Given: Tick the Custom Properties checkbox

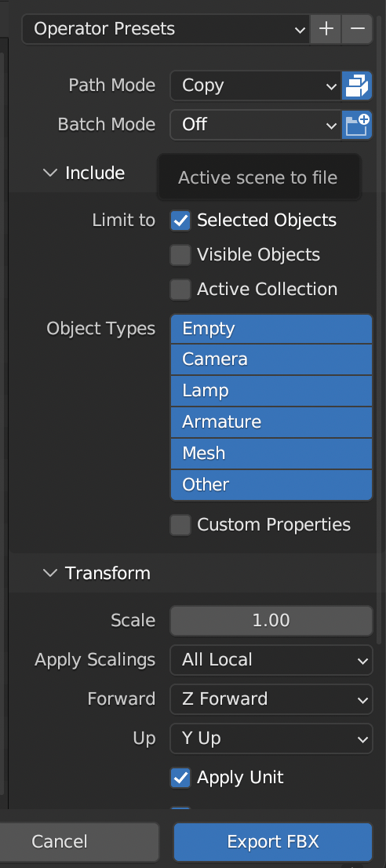Looking at the screenshot, I should pyautogui.click(x=180, y=525).
